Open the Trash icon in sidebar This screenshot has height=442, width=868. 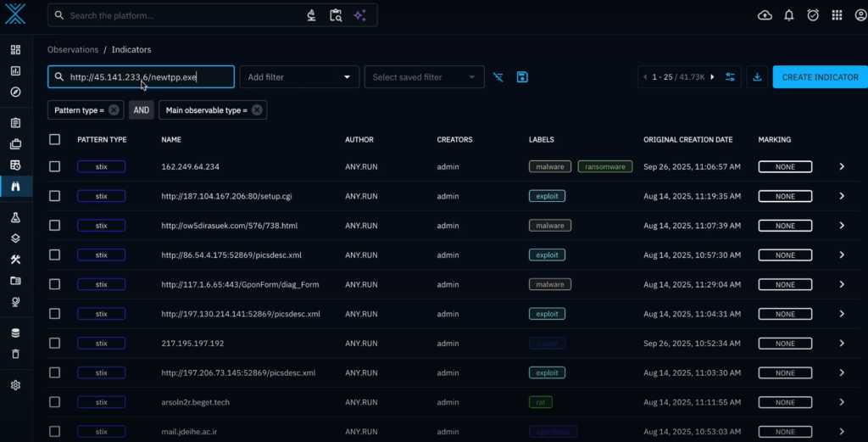(15, 354)
